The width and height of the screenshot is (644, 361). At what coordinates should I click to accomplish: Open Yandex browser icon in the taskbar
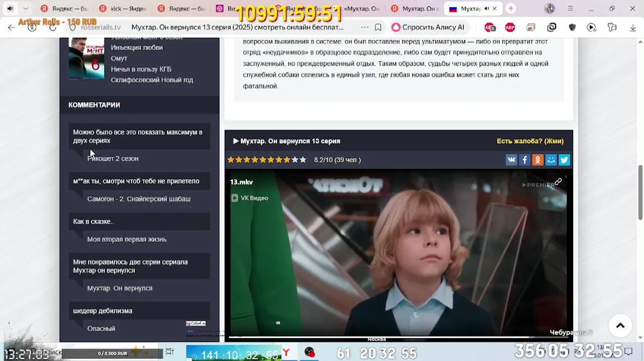coord(285,352)
